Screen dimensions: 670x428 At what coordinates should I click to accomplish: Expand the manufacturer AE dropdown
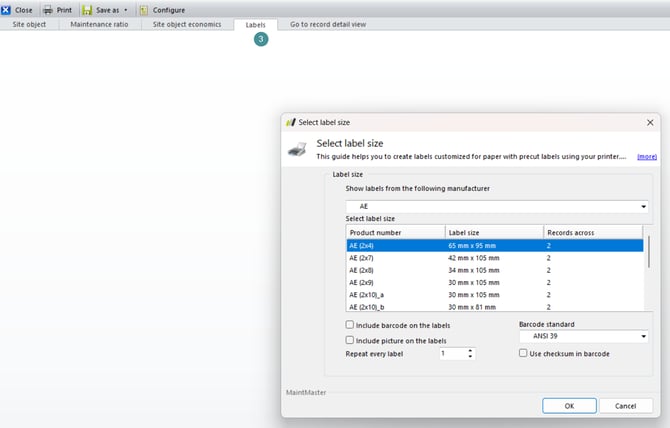[643, 206]
